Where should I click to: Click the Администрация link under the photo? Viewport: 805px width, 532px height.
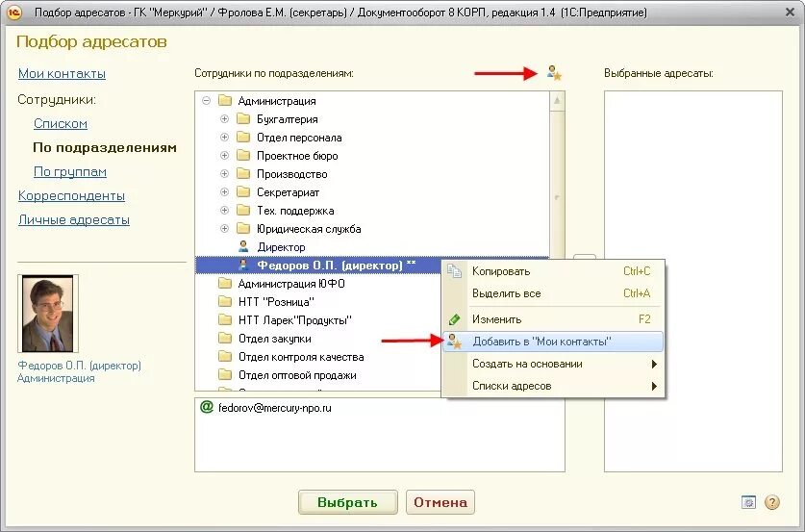click(56, 378)
